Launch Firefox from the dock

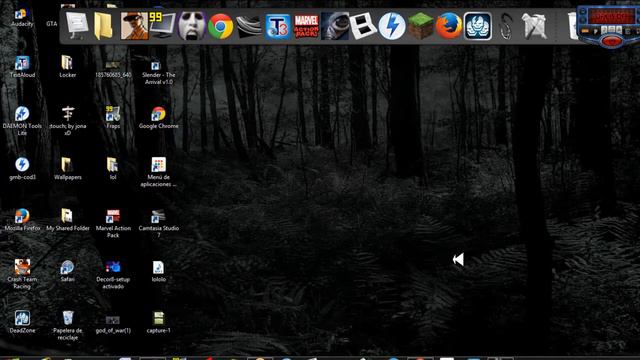449,26
